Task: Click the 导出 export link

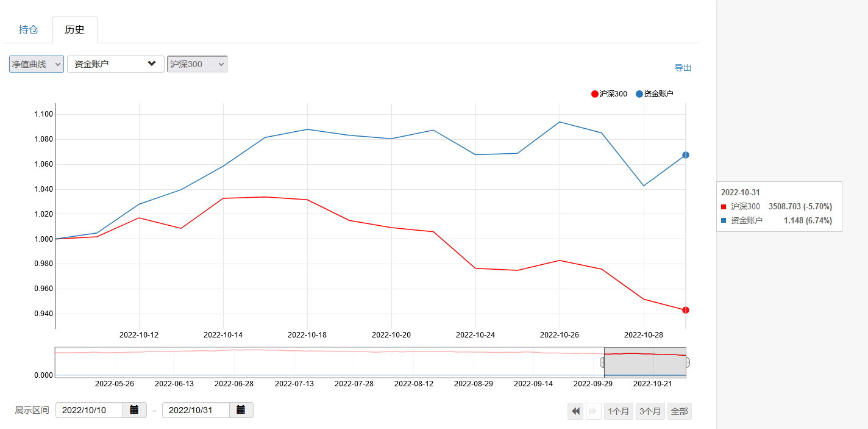Action: 683,68
